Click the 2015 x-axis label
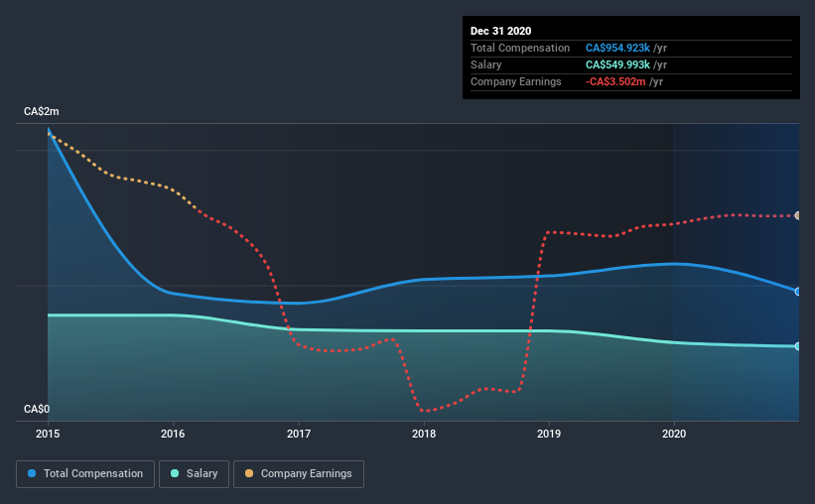Image resolution: width=815 pixels, height=504 pixels. (48, 434)
